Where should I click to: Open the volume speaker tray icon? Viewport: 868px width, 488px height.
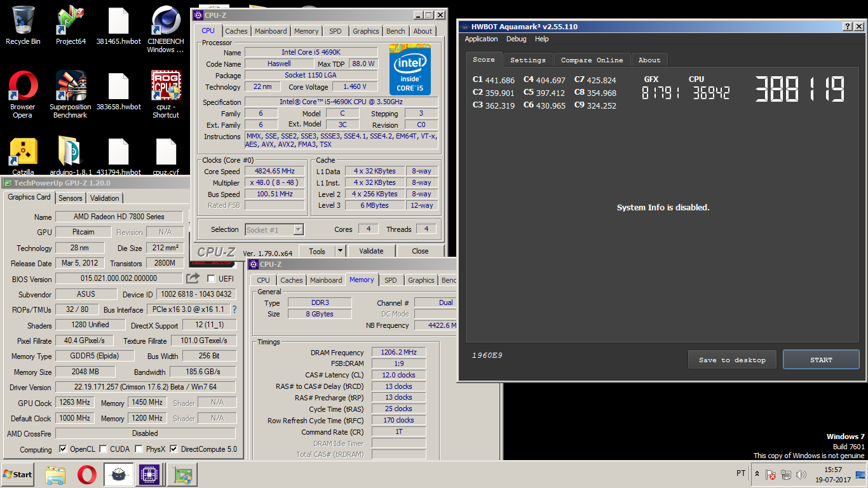point(801,475)
